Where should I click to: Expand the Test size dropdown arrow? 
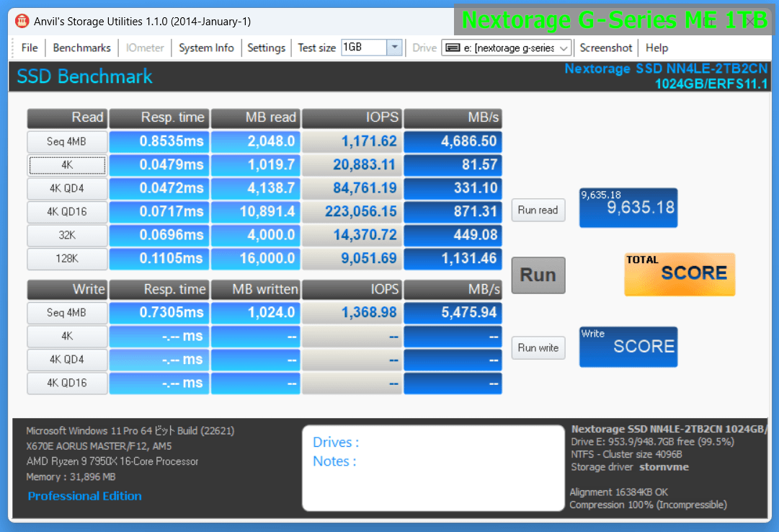394,48
